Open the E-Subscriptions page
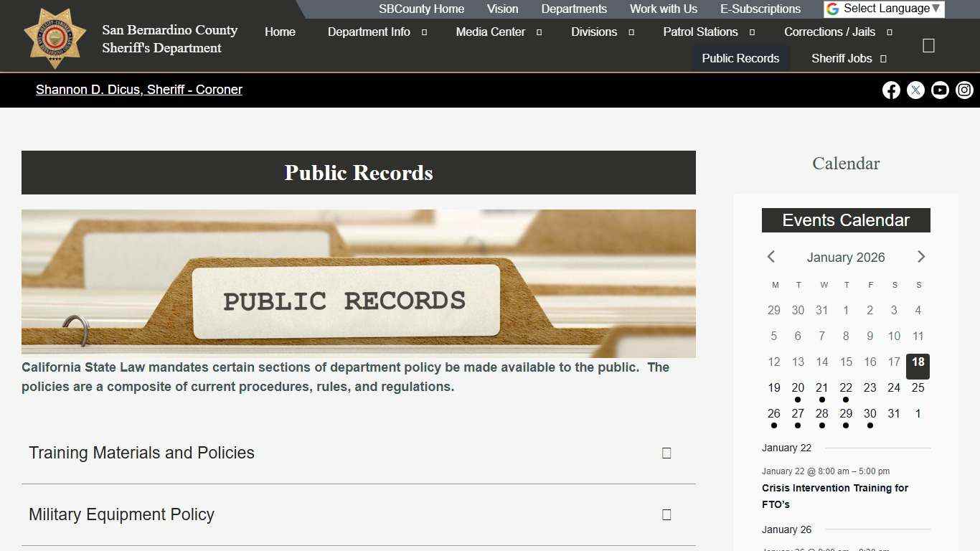The image size is (980, 551). (760, 9)
